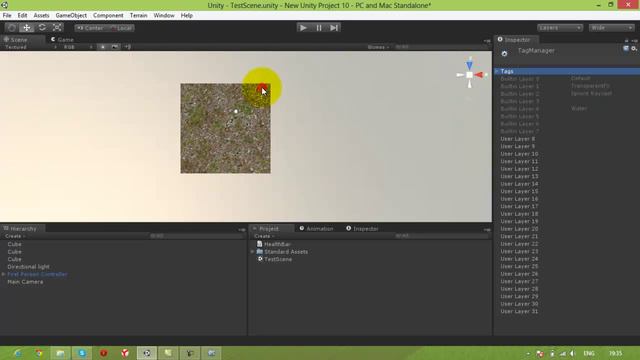Screen dimensions: 640x360
Task: Select the Scale tool
Action: click(x=57, y=28)
